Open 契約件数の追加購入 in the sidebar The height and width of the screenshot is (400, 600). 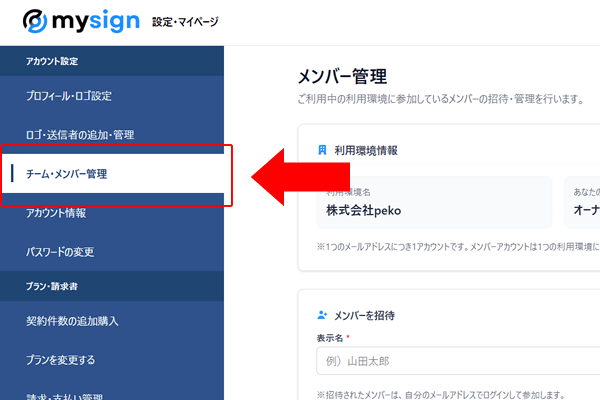tap(72, 321)
